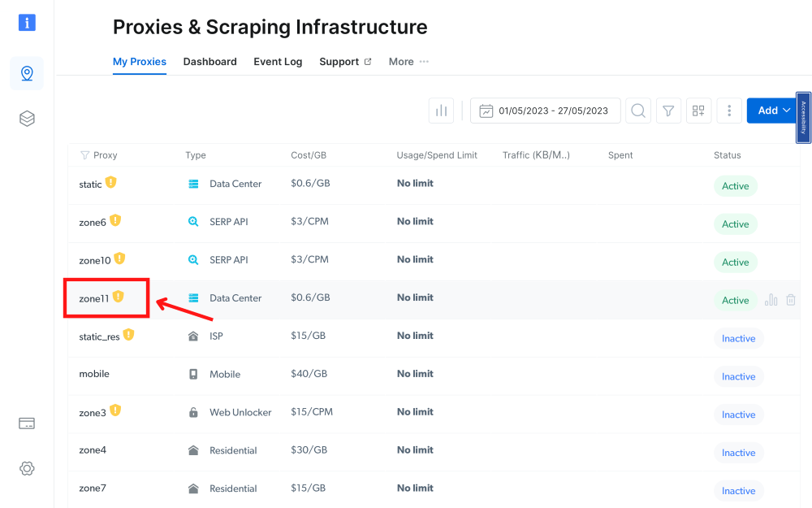Image resolution: width=812 pixels, height=508 pixels.
Task: Switch to the Dashboard tab
Action: (209, 62)
